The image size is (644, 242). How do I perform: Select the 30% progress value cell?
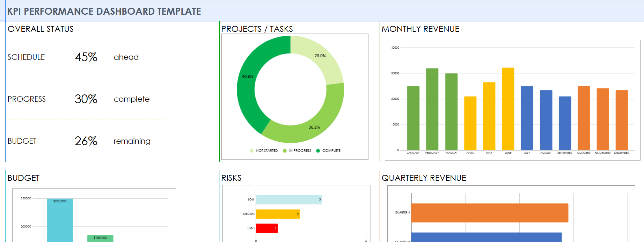[x=86, y=99]
